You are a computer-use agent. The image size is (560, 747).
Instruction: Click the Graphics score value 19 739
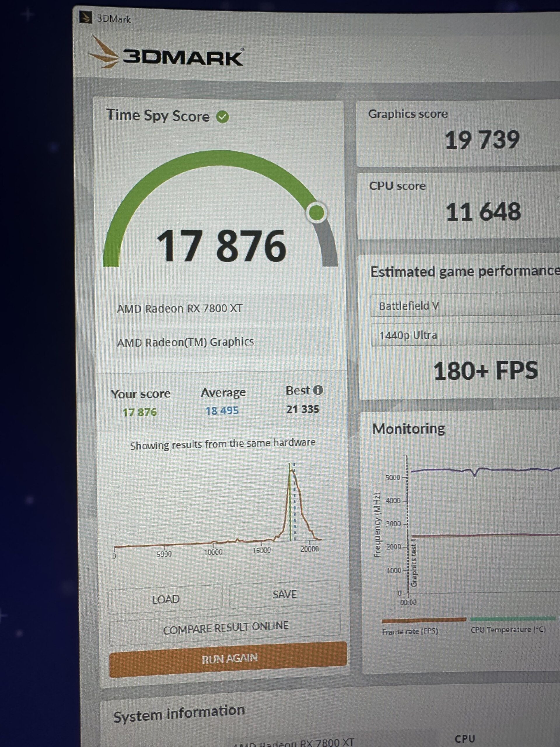[x=482, y=140]
